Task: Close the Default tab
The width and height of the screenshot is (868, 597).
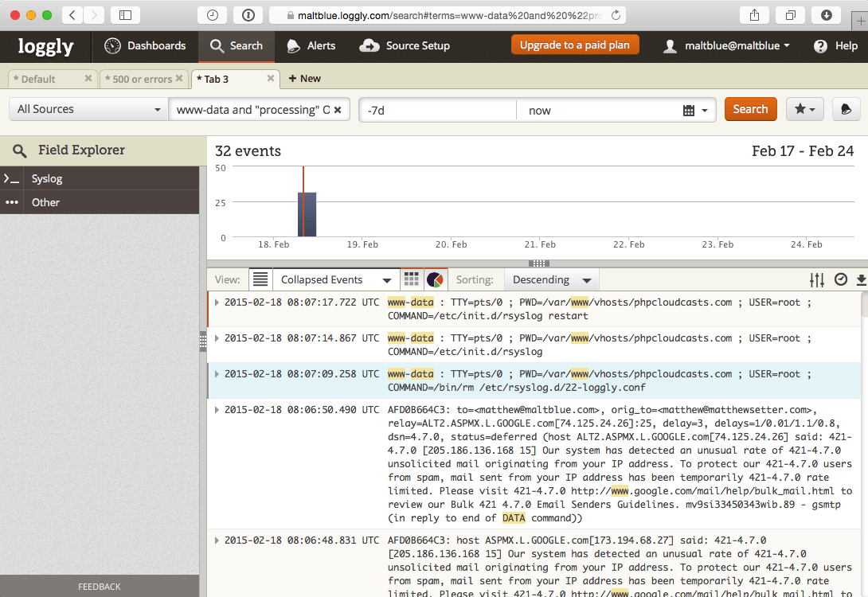Action: (x=88, y=79)
